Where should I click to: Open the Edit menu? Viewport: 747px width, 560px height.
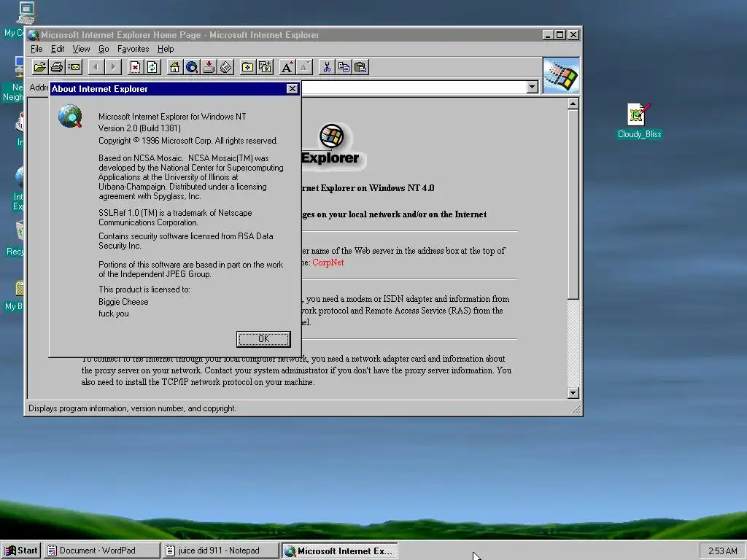click(58, 49)
